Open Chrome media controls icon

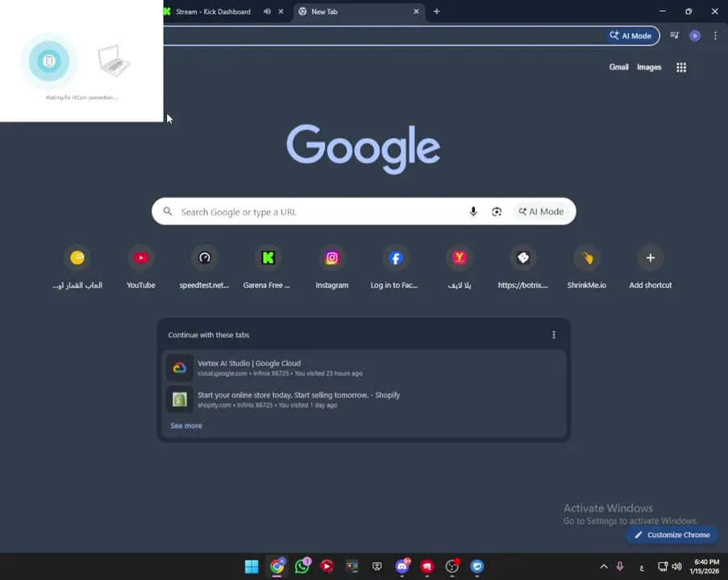click(675, 35)
